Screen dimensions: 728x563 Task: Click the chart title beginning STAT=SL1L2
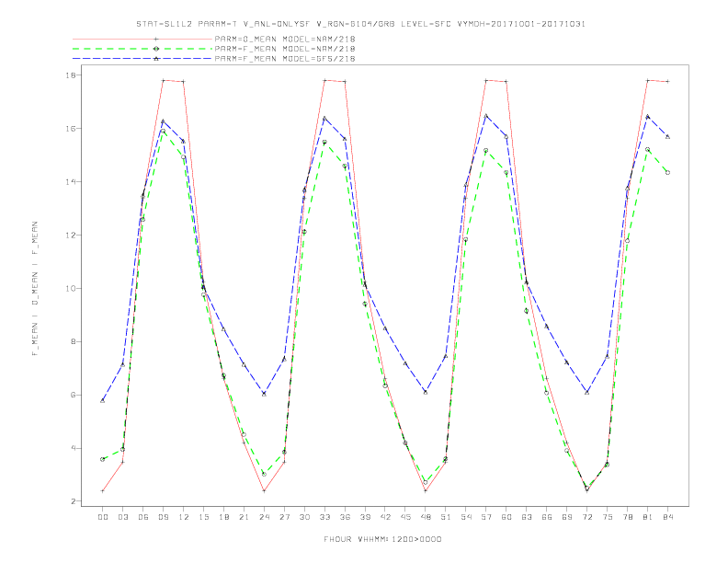[360, 24]
